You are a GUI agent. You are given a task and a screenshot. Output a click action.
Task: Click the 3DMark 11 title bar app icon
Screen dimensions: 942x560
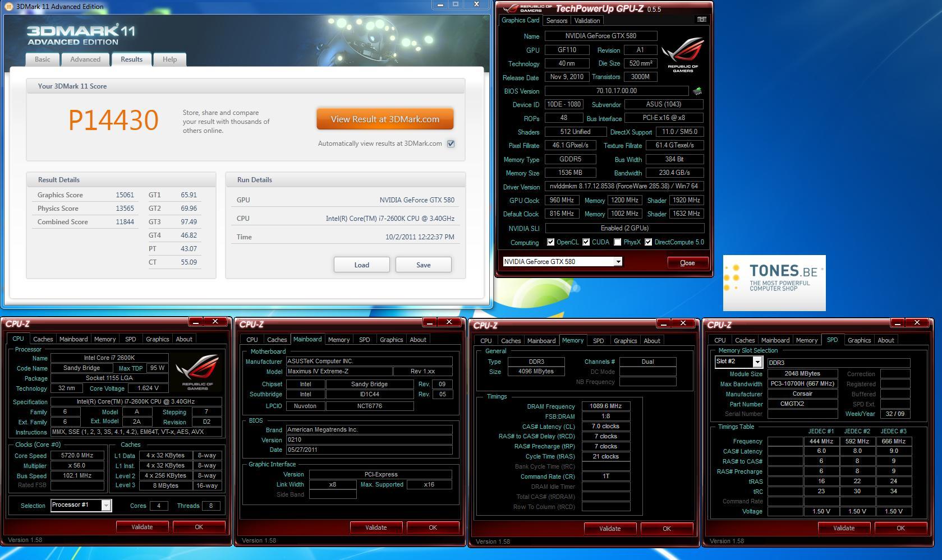coord(9,7)
